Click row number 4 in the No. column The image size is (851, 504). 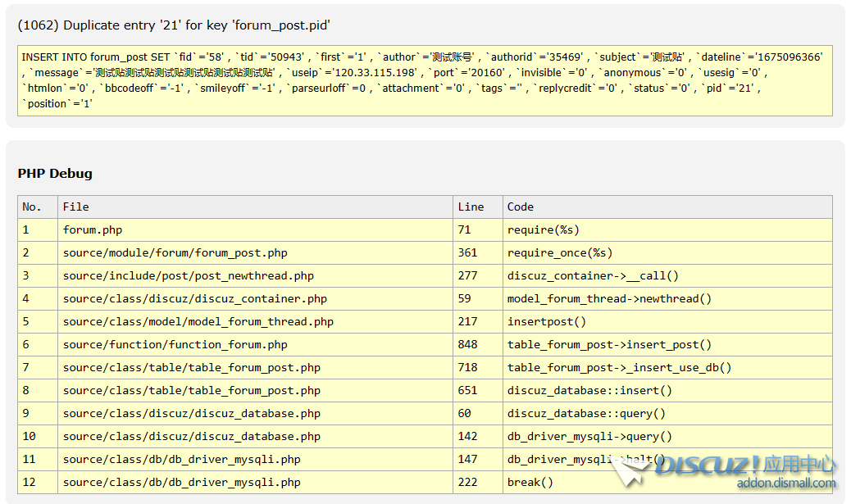point(25,299)
